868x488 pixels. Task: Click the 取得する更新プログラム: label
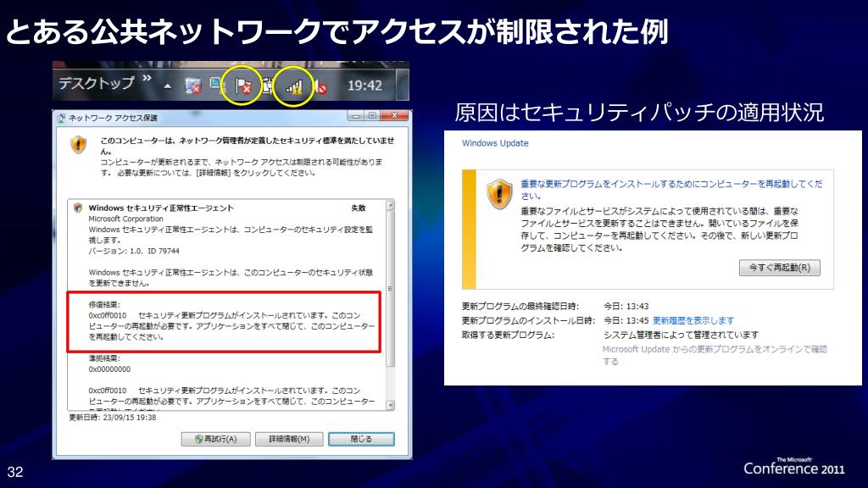click(x=508, y=335)
